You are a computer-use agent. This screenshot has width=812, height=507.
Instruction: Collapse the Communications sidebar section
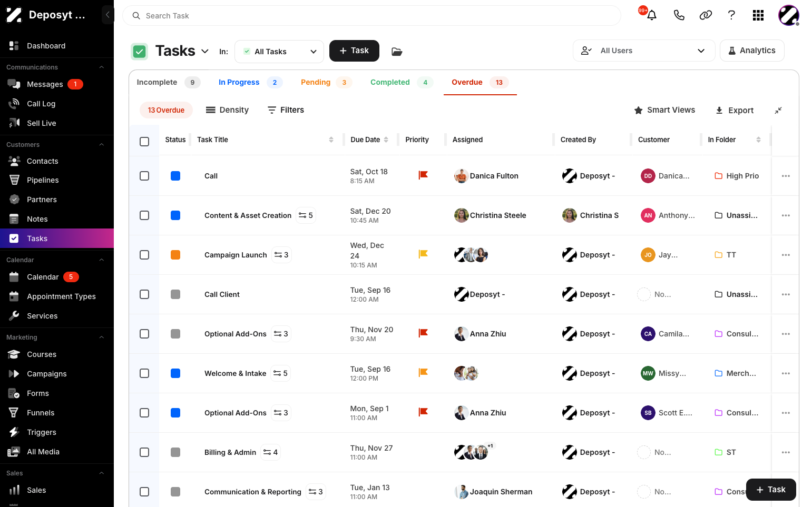(x=102, y=67)
